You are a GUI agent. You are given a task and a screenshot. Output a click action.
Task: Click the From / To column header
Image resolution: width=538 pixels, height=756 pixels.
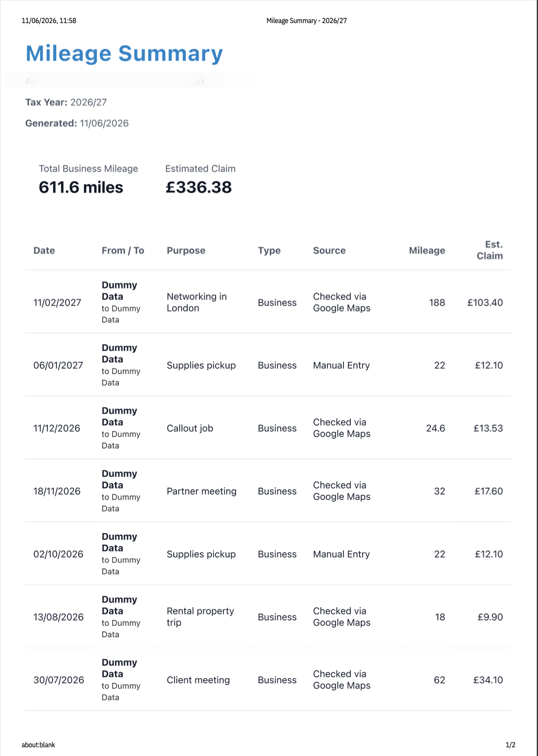(x=123, y=250)
